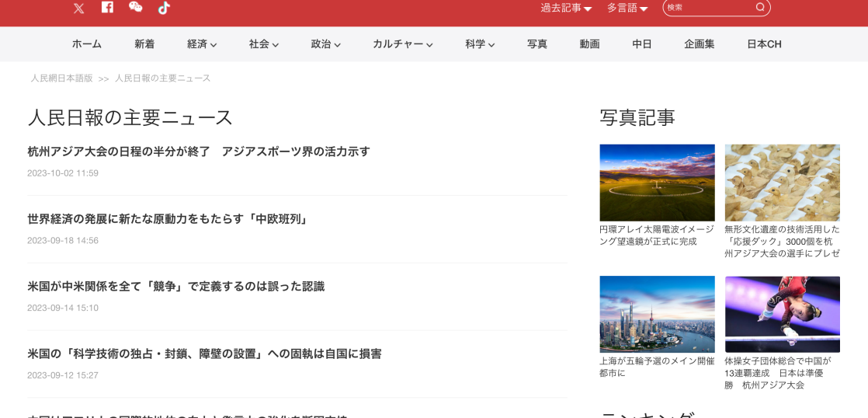Expand the 過去記事 dropdown
This screenshot has height=418, width=868.
[x=566, y=8]
